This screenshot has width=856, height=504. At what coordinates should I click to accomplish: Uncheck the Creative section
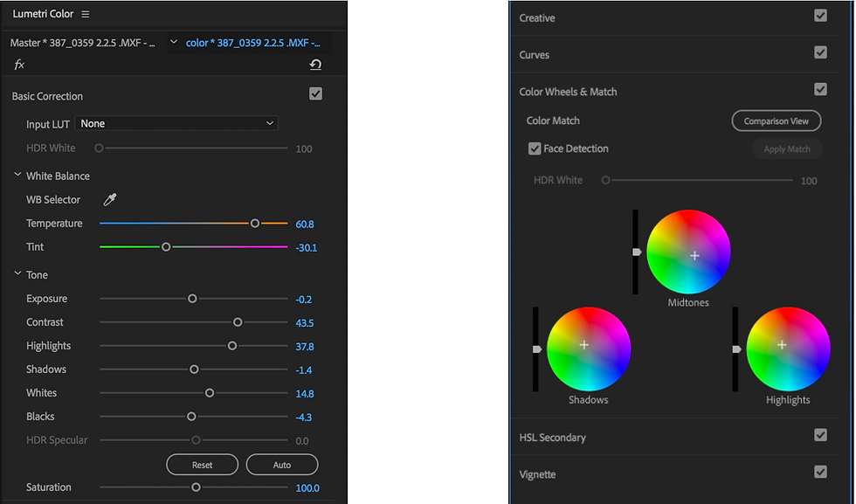pyautogui.click(x=820, y=16)
